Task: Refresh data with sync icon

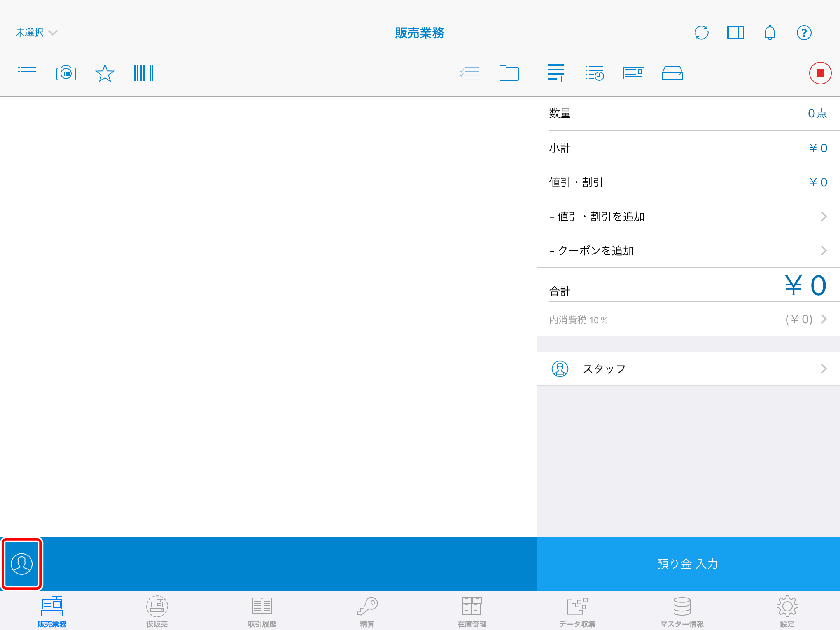Action: tap(702, 33)
